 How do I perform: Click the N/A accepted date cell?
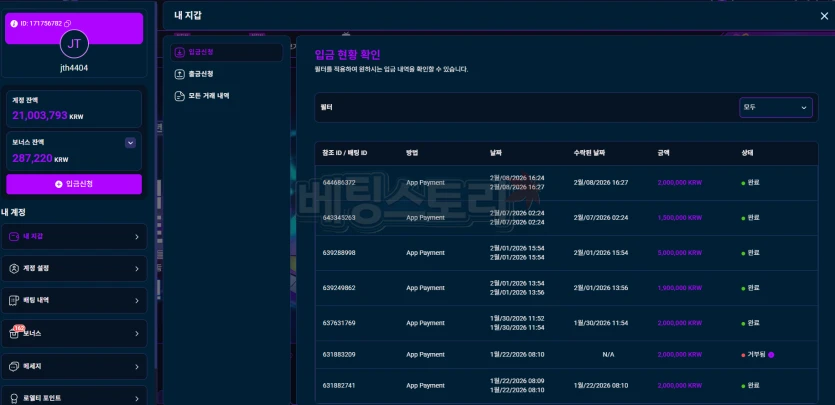(608, 354)
